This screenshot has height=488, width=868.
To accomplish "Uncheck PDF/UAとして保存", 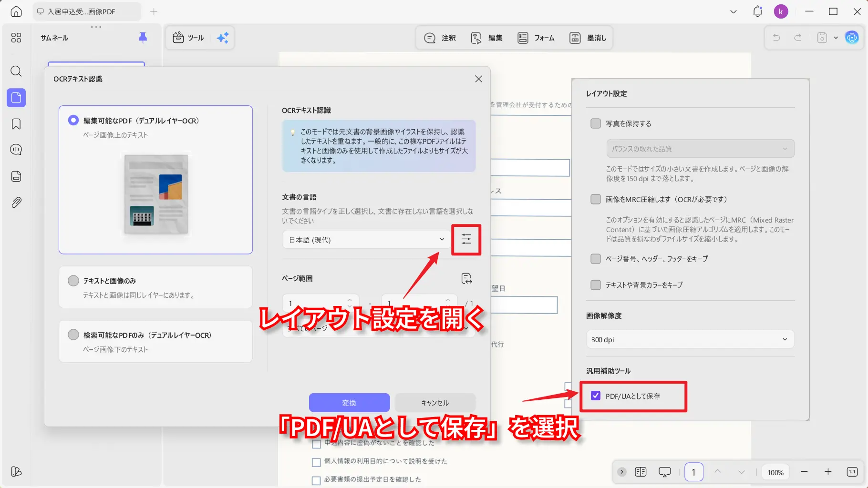I will point(596,396).
